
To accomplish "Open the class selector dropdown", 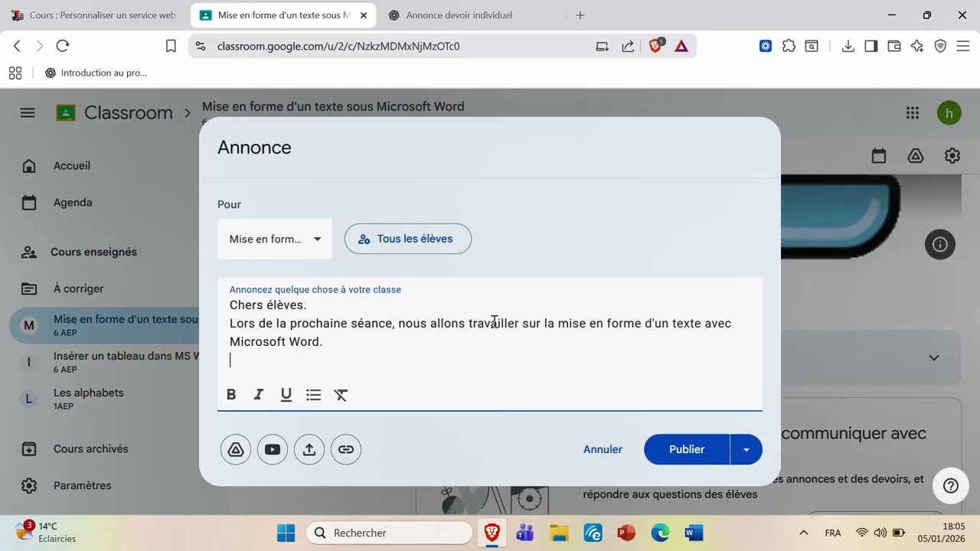I will pyautogui.click(x=275, y=239).
